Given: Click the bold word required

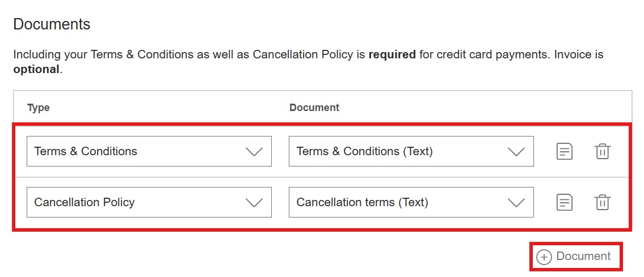Looking at the screenshot, I should tap(392, 54).
